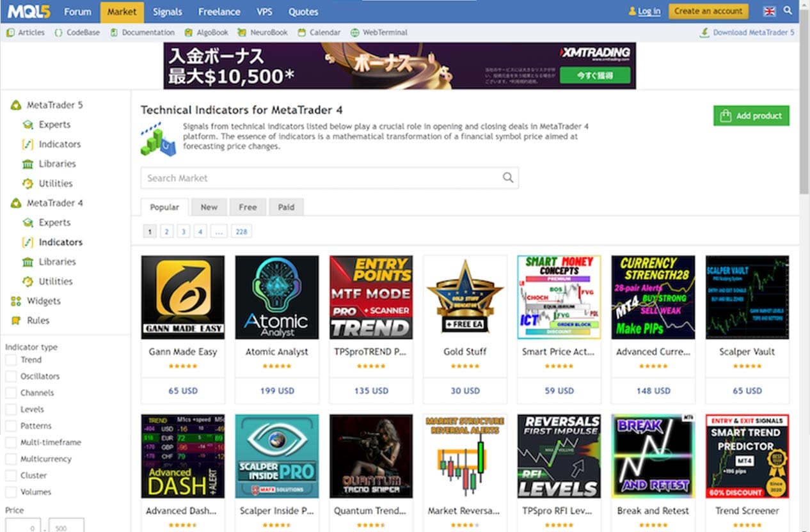This screenshot has height=532, width=810.
Task: Go to page 3 of results
Action: point(184,231)
